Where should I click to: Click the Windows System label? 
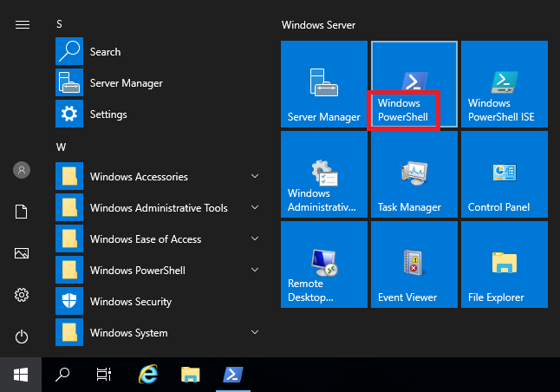[x=128, y=333]
